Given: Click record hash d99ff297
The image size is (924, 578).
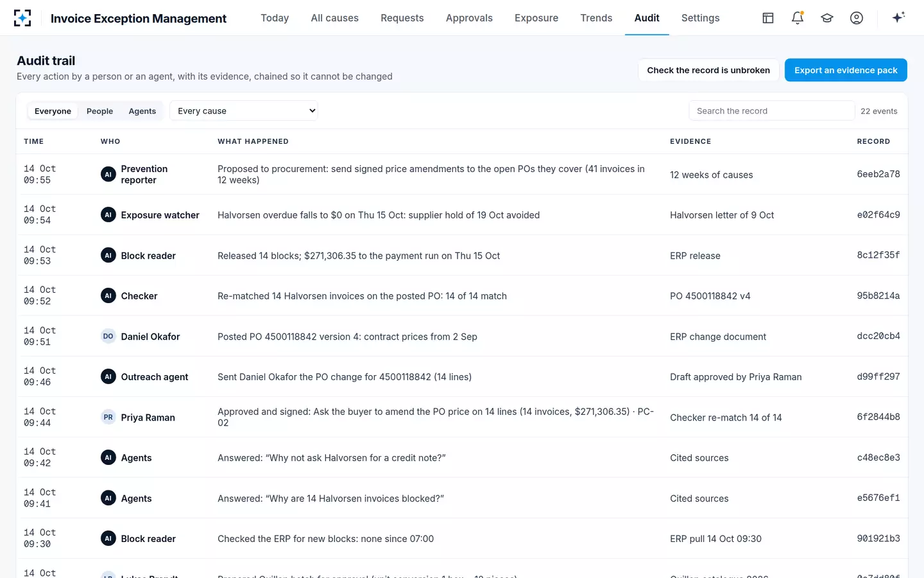Looking at the screenshot, I should click(x=878, y=376).
